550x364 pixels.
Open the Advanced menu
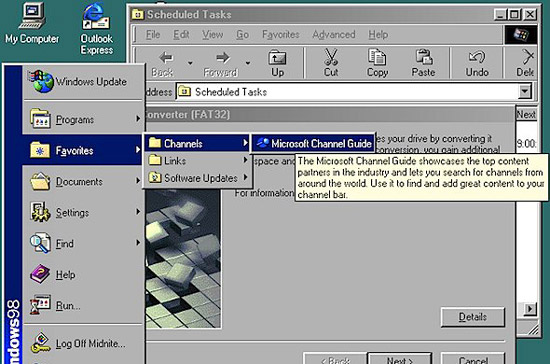(x=334, y=34)
